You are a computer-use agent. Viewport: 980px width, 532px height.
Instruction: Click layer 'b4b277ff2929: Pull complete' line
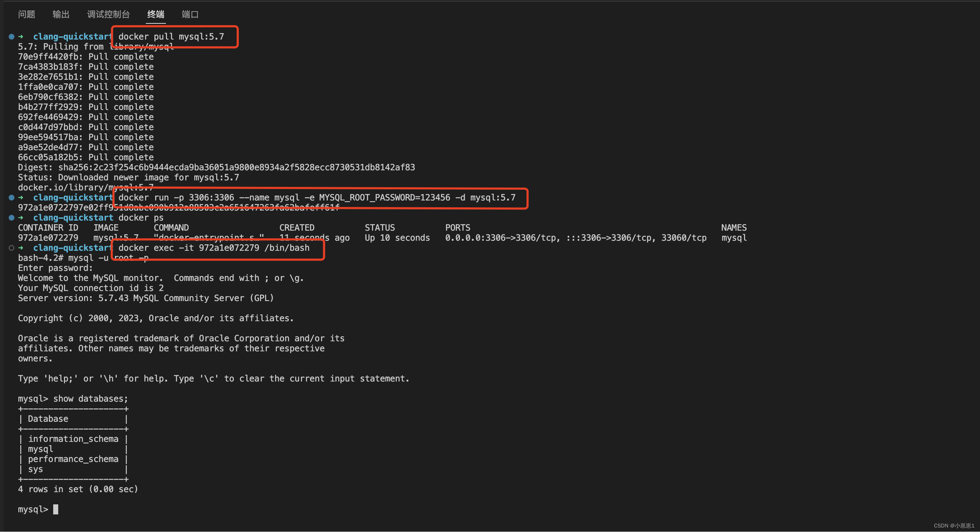tap(86, 107)
